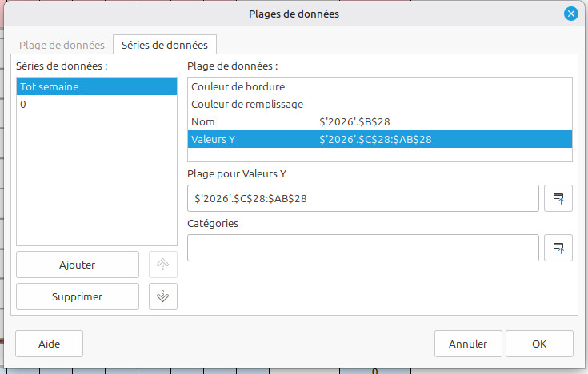Screen dimensions: 588x374
Task: Switch to the Plage de données tab
Action: [62, 45]
